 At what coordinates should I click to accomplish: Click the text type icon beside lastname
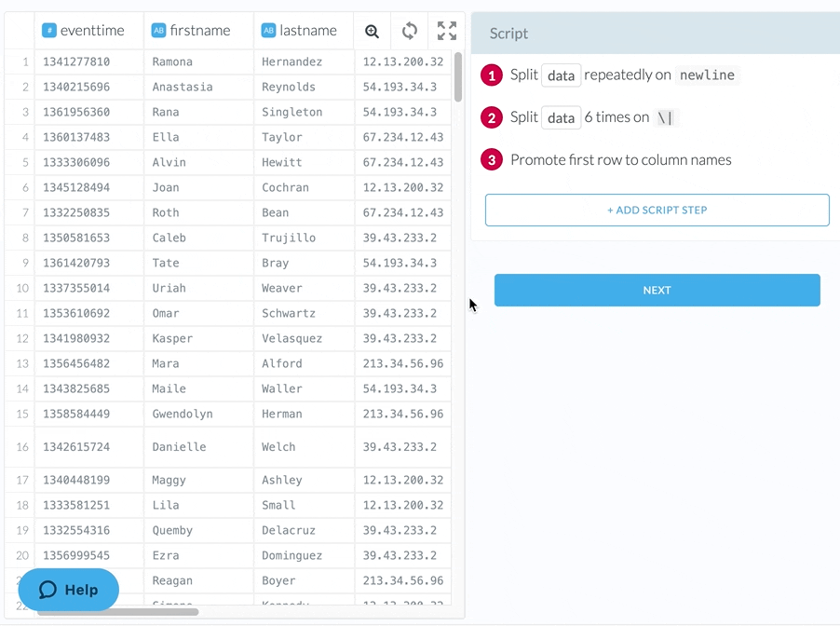pos(268,31)
